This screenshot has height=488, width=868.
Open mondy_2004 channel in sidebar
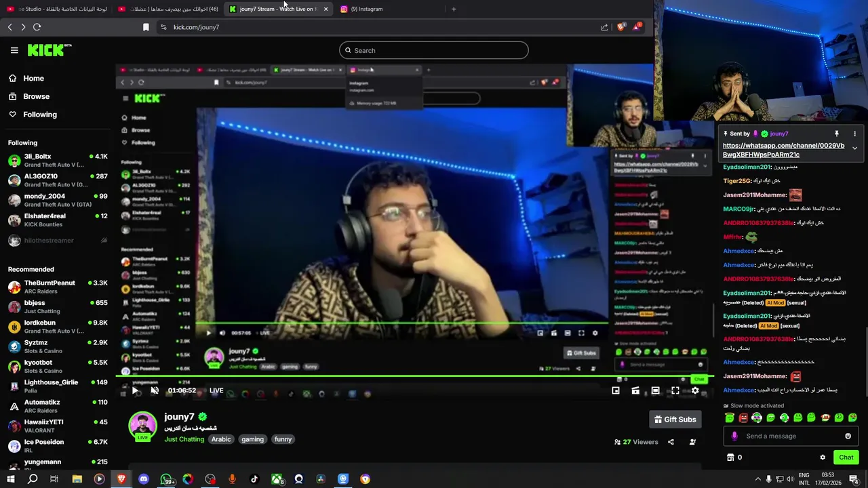[58, 200]
